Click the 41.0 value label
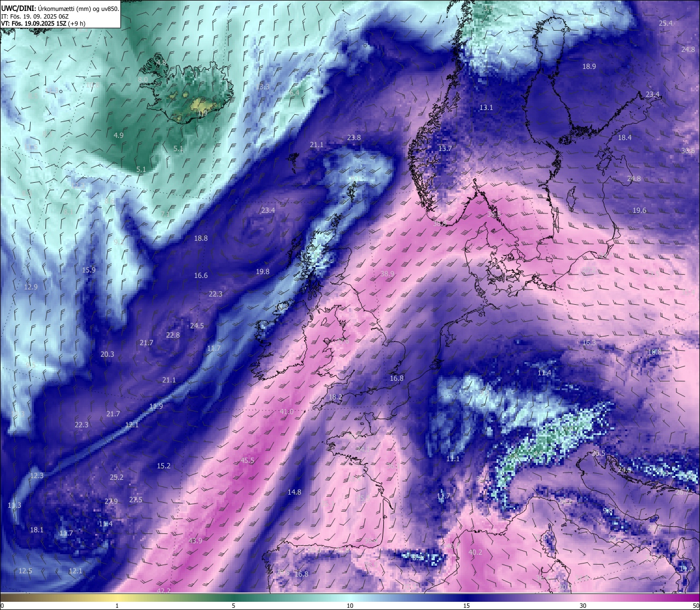 pyautogui.click(x=287, y=411)
